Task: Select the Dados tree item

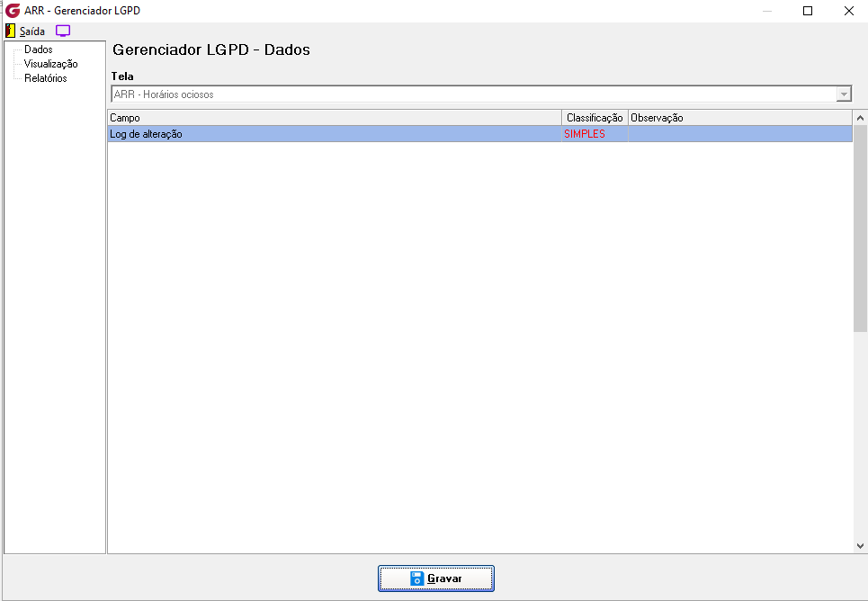Action: [x=38, y=49]
